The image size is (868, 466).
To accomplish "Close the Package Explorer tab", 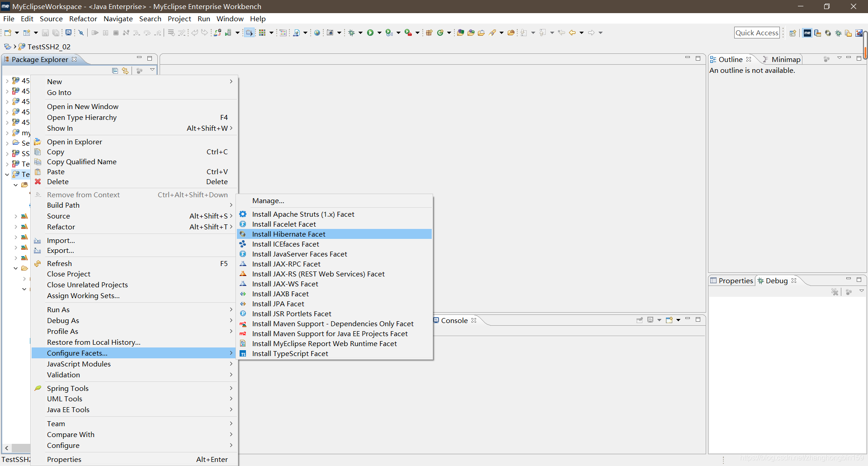I will (x=75, y=59).
